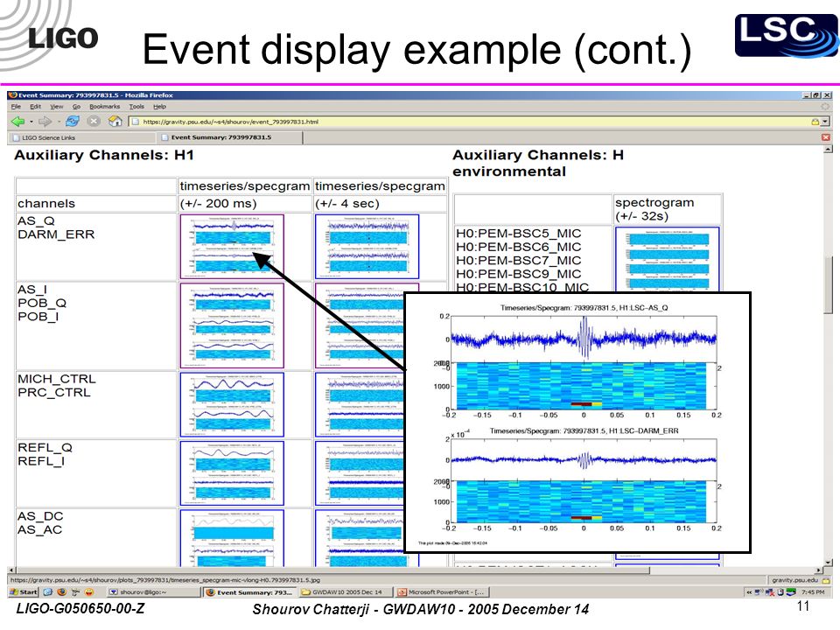The image size is (840, 630).
Task: Open the View menu
Action: [56, 107]
